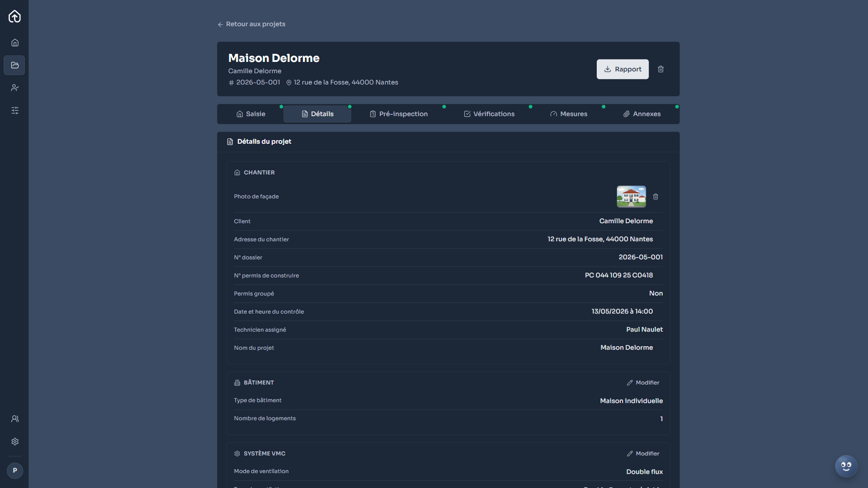The image size is (868, 488).
Task: Open the home dashboard sidebar icon
Action: tap(15, 42)
